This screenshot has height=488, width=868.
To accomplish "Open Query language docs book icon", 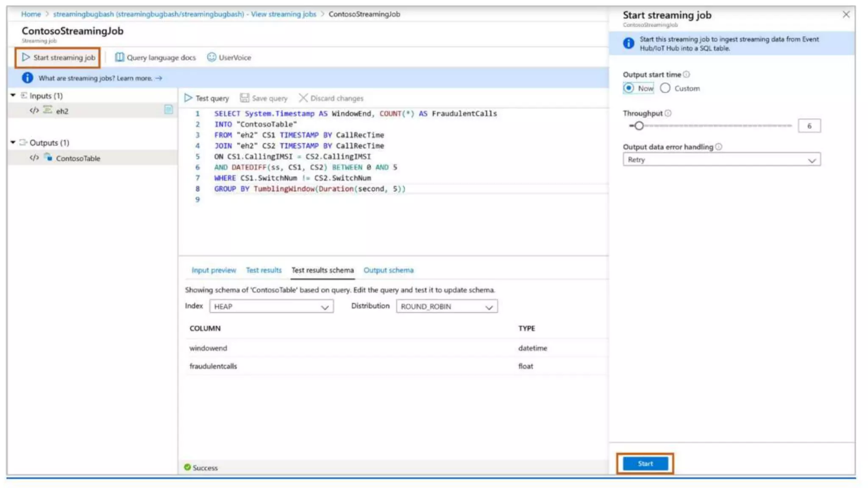I will pyautogui.click(x=120, y=57).
